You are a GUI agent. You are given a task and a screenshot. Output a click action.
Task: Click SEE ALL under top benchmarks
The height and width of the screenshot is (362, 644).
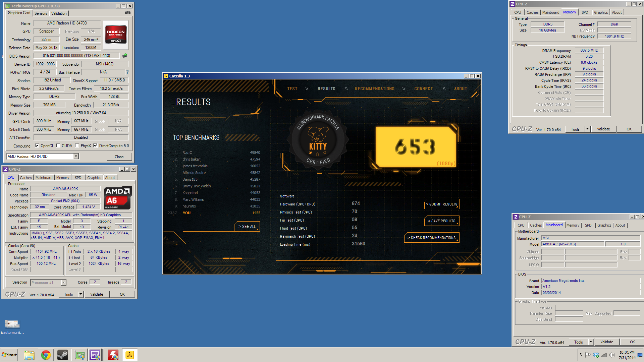point(247,227)
